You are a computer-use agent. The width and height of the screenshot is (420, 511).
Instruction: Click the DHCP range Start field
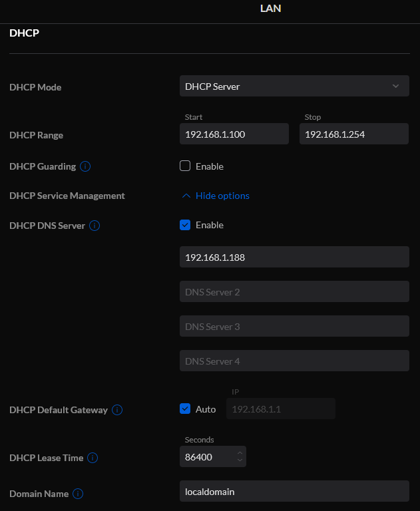click(234, 134)
